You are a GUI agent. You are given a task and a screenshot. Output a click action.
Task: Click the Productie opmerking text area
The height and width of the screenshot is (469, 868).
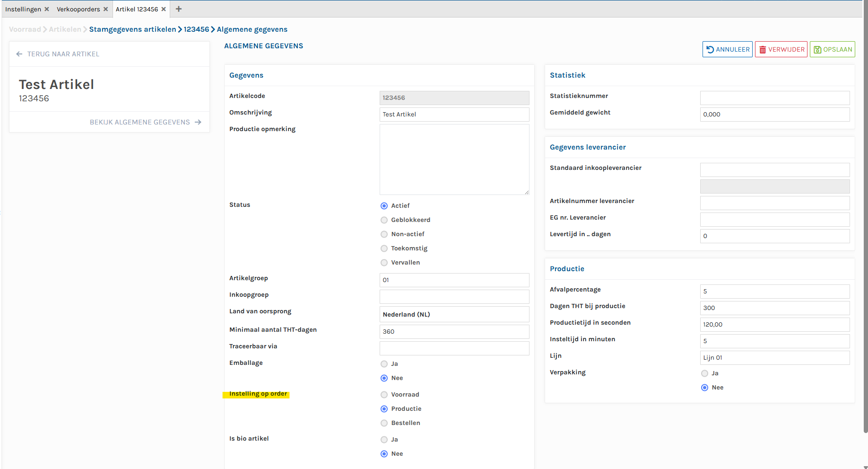point(454,159)
